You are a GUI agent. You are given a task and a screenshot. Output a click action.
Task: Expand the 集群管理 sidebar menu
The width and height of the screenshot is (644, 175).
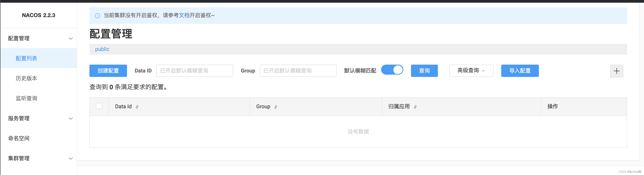[x=39, y=158]
